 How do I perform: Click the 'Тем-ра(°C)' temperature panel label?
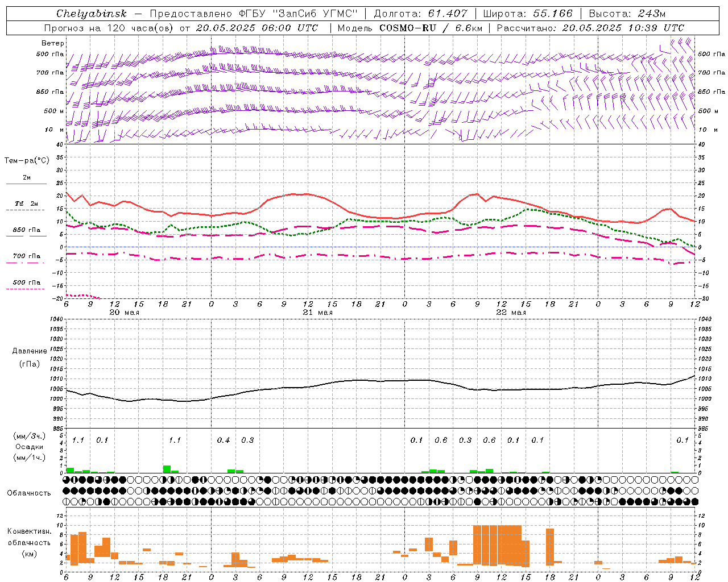click(x=27, y=161)
